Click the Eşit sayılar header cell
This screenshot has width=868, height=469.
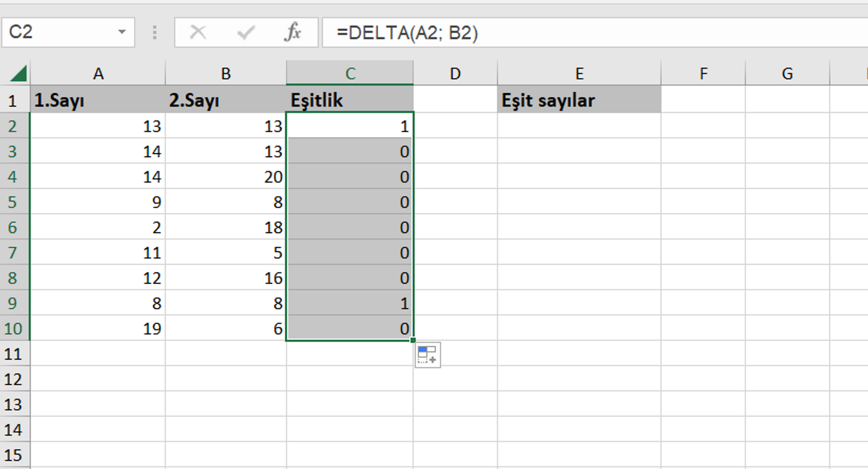pyautogui.click(x=579, y=100)
